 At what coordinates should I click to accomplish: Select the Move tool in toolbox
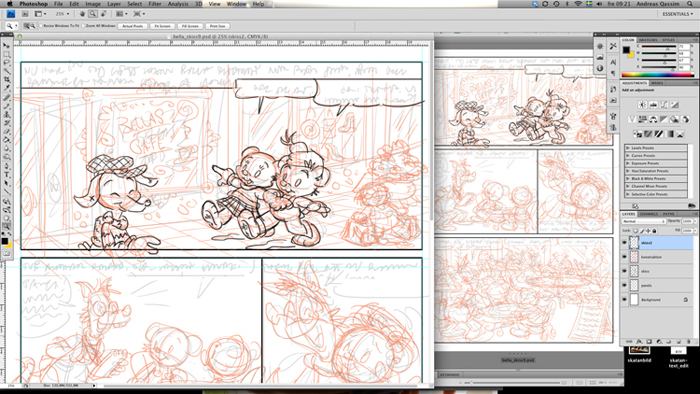click(x=6, y=46)
